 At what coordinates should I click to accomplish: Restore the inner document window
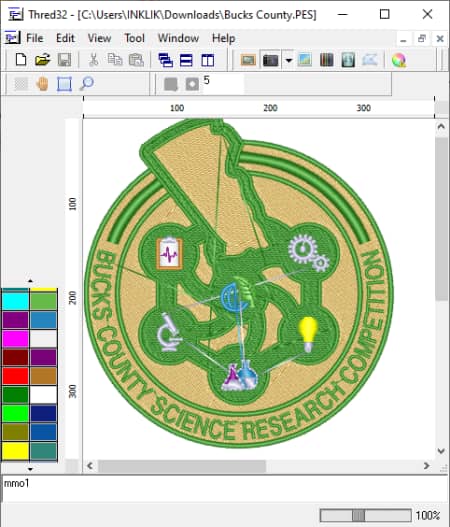(422, 39)
